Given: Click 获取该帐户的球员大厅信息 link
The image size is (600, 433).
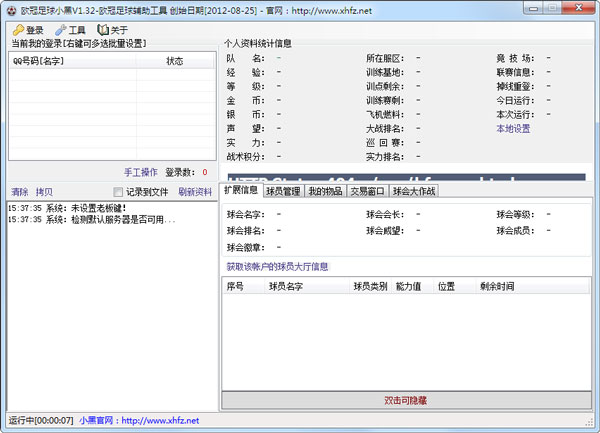Looking at the screenshot, I should tap(277, 267).
